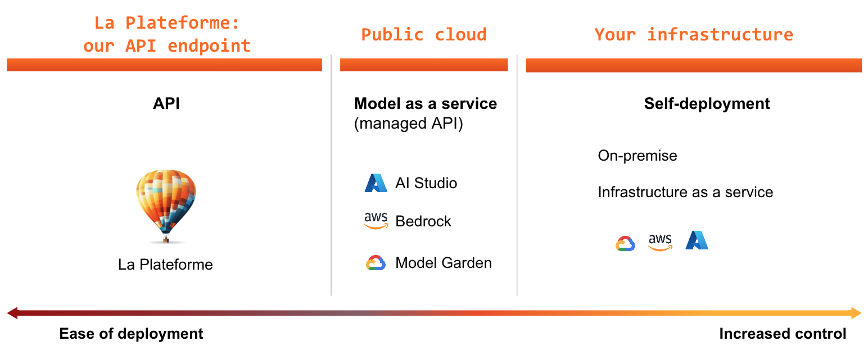868x355 pixels.
Task: Click the AWS logo beside Bedrock
Action: 376,221
